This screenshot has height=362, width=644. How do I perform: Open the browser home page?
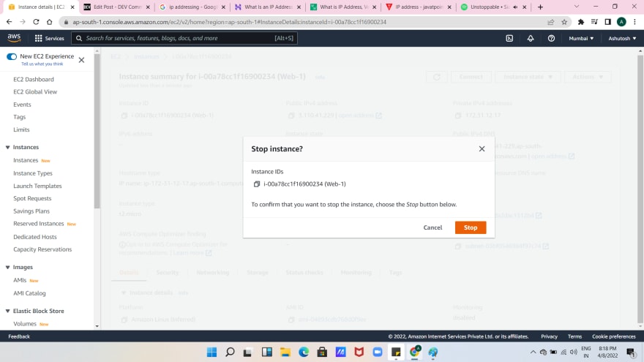(x=49, y=22)
